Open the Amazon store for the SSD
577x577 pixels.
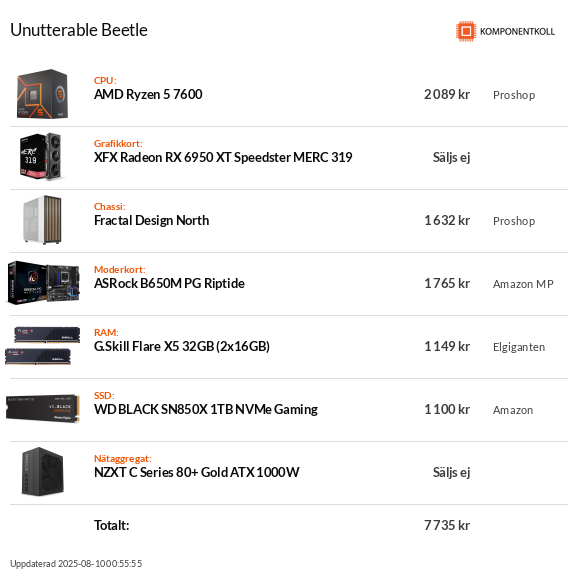pyautogui.click(x=513, y=410)
